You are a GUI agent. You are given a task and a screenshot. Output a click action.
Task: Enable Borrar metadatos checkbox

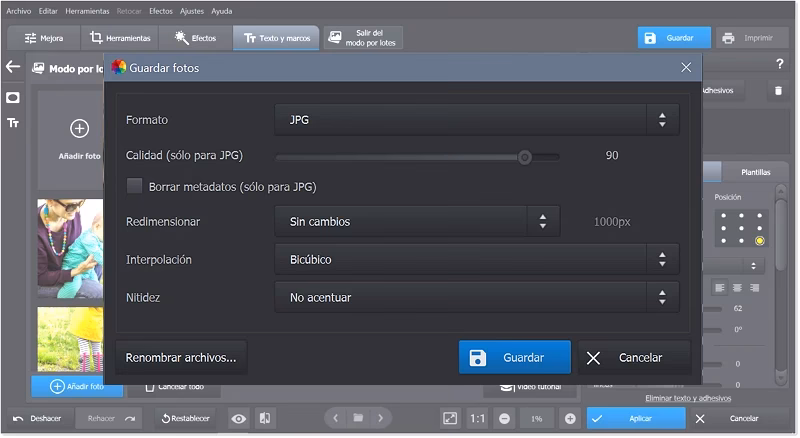tap(134, 186)
